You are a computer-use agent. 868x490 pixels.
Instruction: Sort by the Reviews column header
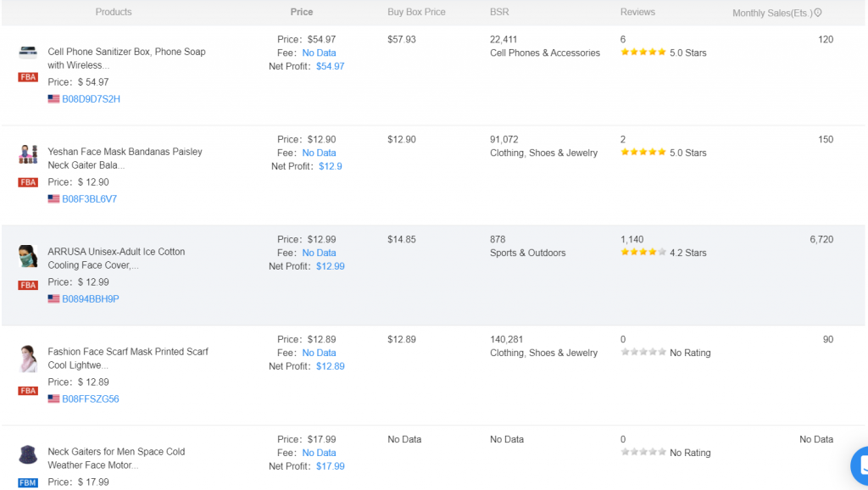[637, 12]
